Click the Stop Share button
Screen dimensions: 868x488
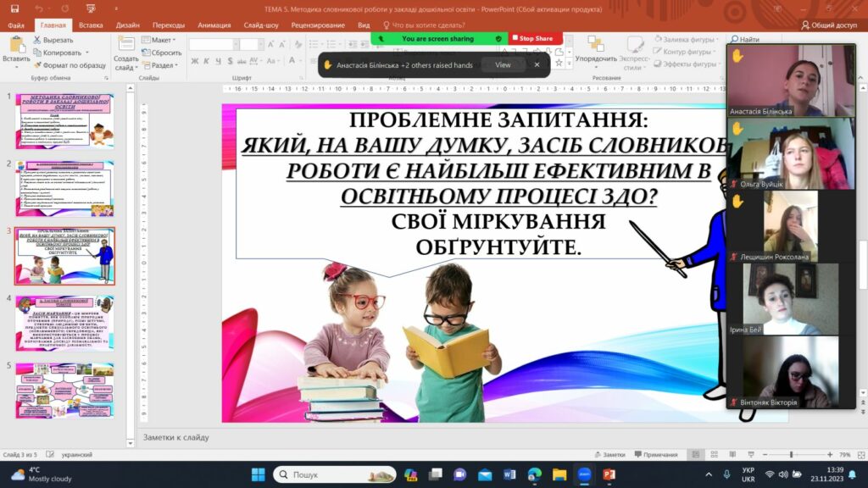[x=532, y=38]
